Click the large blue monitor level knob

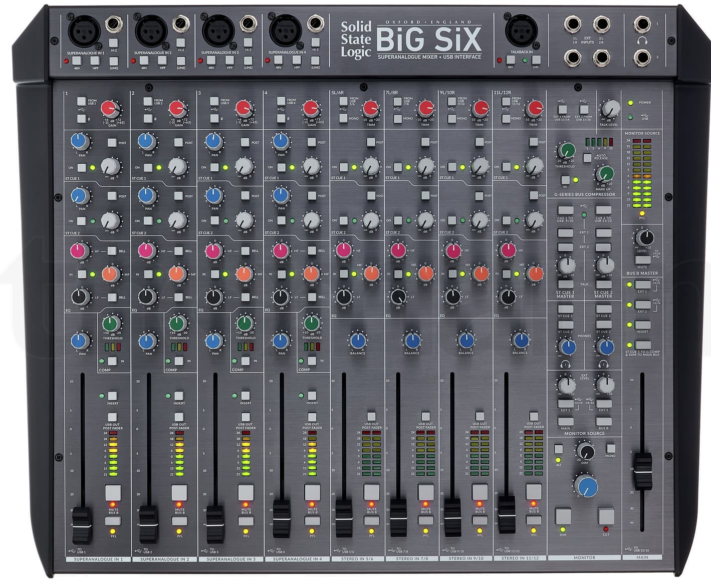(586, 486)
